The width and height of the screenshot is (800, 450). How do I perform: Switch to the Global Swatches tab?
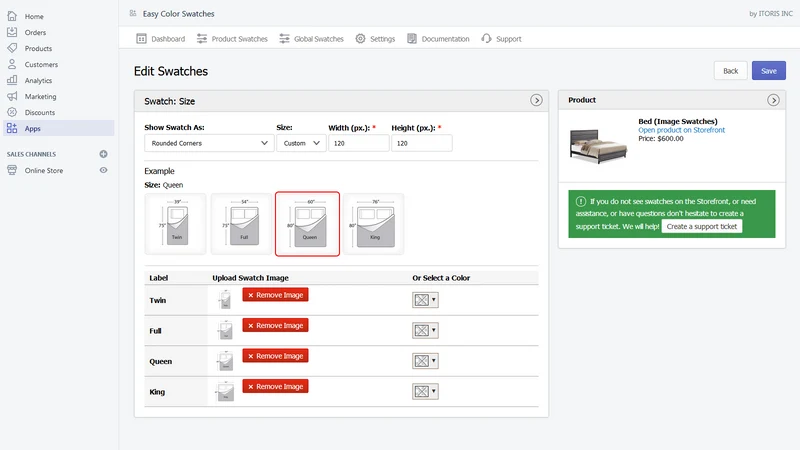click(x=312, y=39)
